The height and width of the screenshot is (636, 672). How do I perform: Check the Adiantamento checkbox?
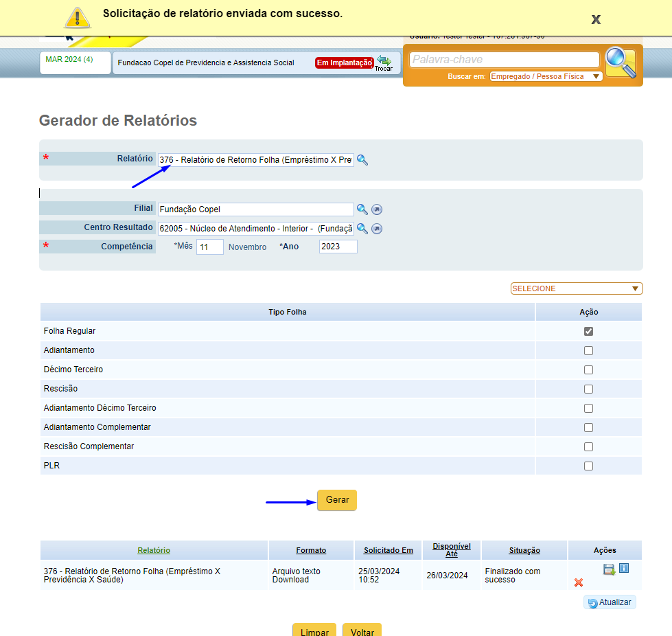click(x=588, y=350)
